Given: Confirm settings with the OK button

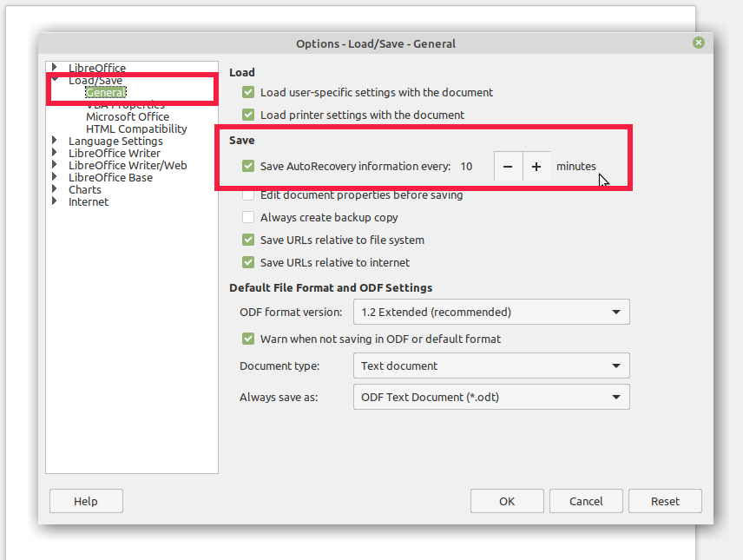Looking at the screenshot, I should 507,501.
